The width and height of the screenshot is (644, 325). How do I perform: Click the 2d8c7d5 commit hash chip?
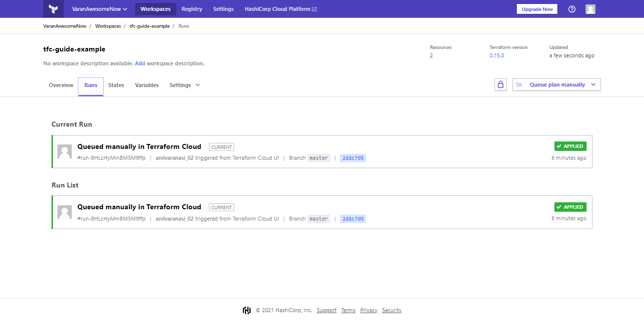tap(353, 157)
